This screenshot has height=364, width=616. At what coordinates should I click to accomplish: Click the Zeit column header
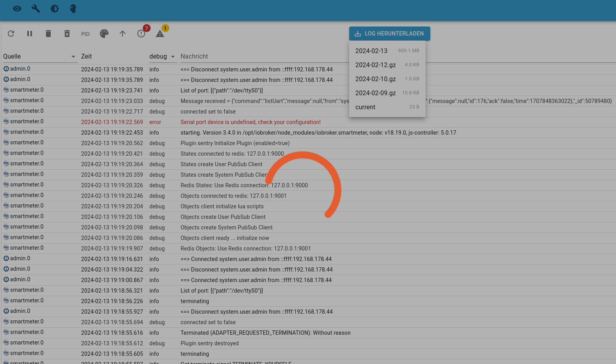[x=87, y=57]
